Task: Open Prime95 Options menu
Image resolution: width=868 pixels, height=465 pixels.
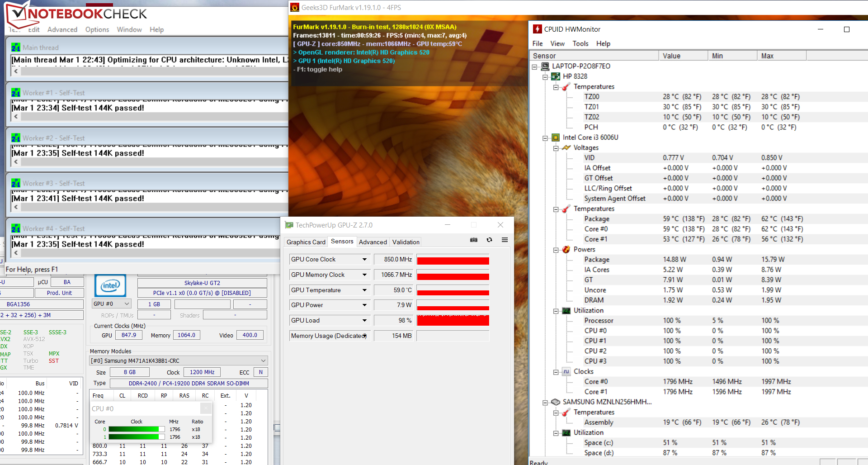Action: coord(97,29)
